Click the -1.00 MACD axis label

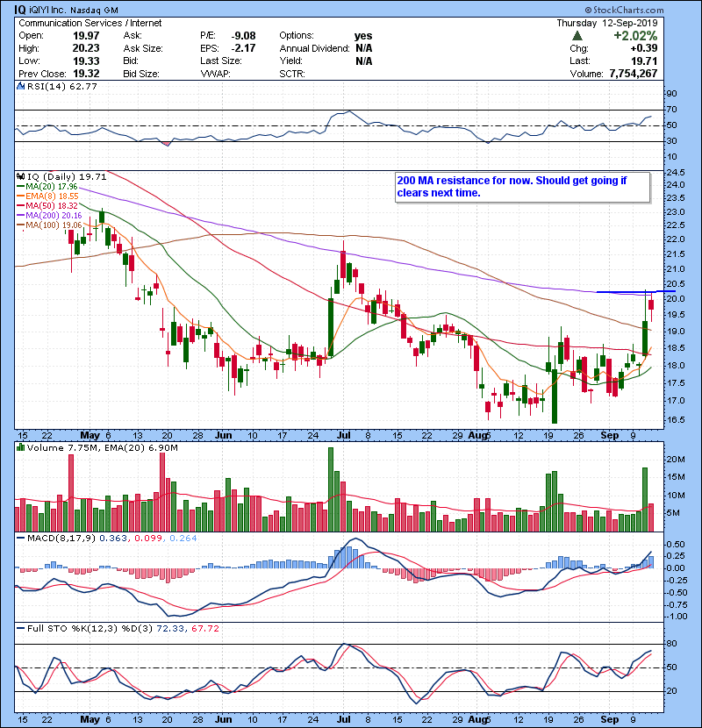(x=675, y=617)
